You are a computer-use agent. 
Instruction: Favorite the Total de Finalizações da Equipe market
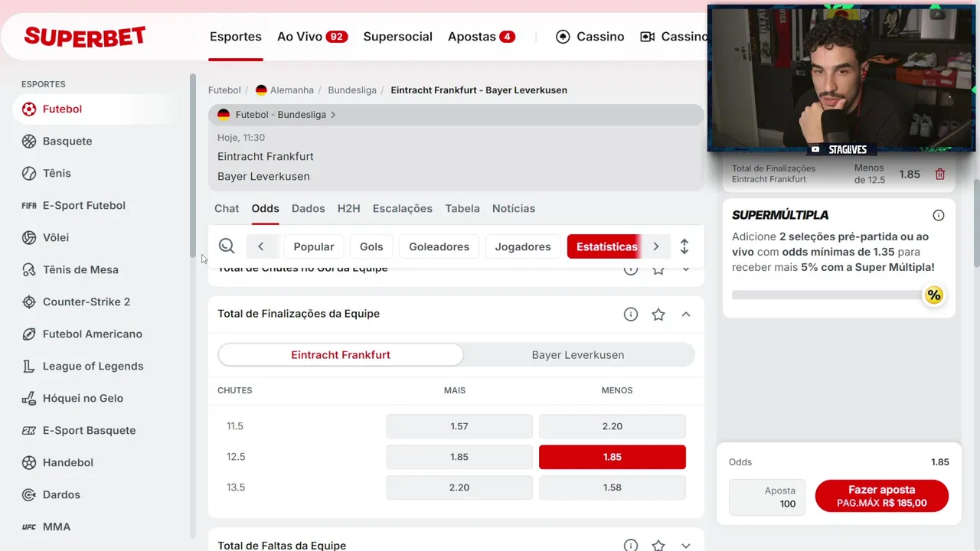click(658, 315)
